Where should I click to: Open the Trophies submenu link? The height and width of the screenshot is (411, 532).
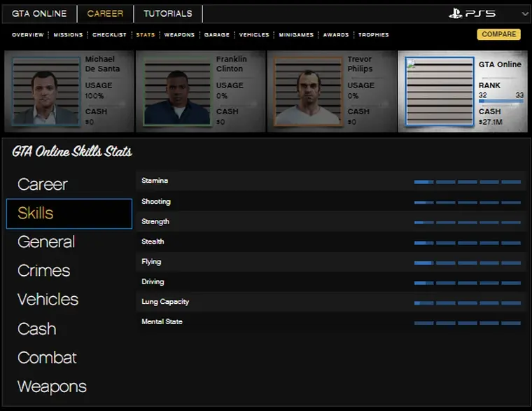[x=373, y=34]
